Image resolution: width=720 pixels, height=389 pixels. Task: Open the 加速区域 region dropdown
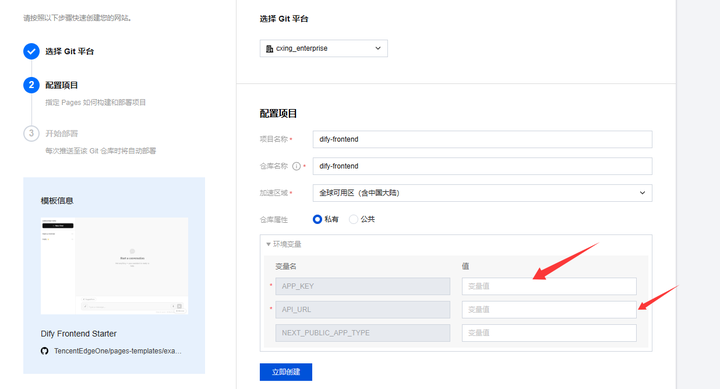point(482,193)
